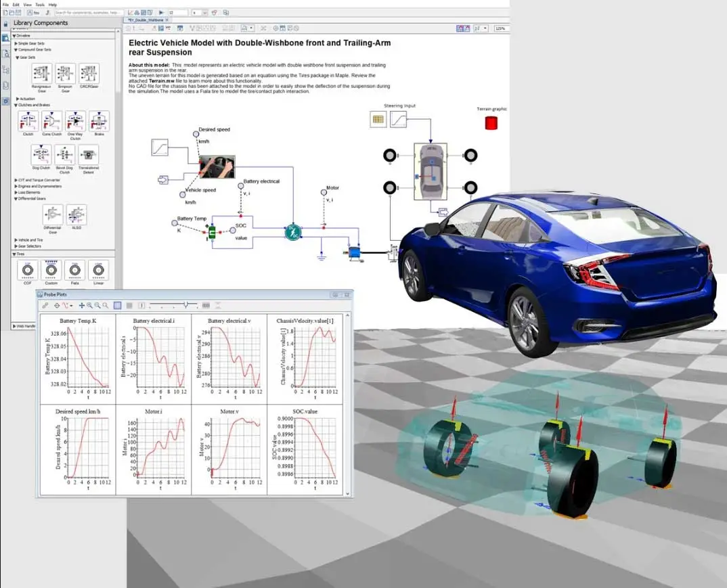Select the driver steering-wheel image block
The width and height of the screenshot is (727, 588).
(217, 167)
